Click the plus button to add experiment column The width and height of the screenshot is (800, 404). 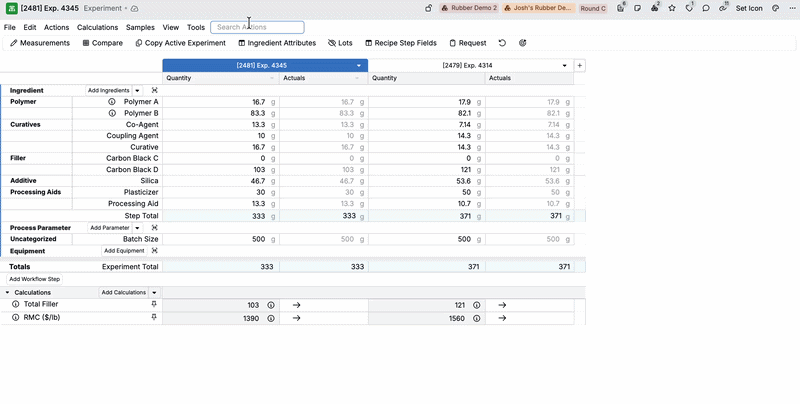coord(580,65)
